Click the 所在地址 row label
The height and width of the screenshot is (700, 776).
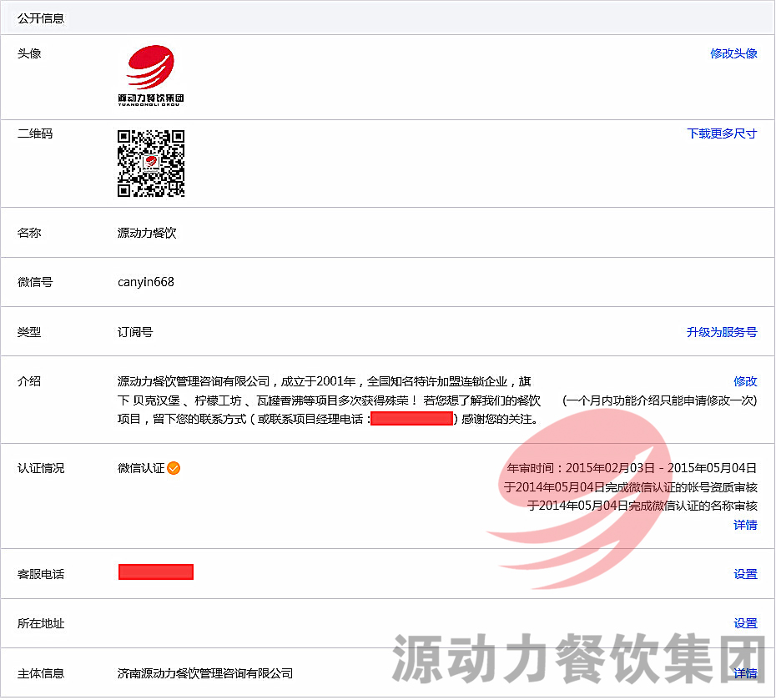point(41,623)
